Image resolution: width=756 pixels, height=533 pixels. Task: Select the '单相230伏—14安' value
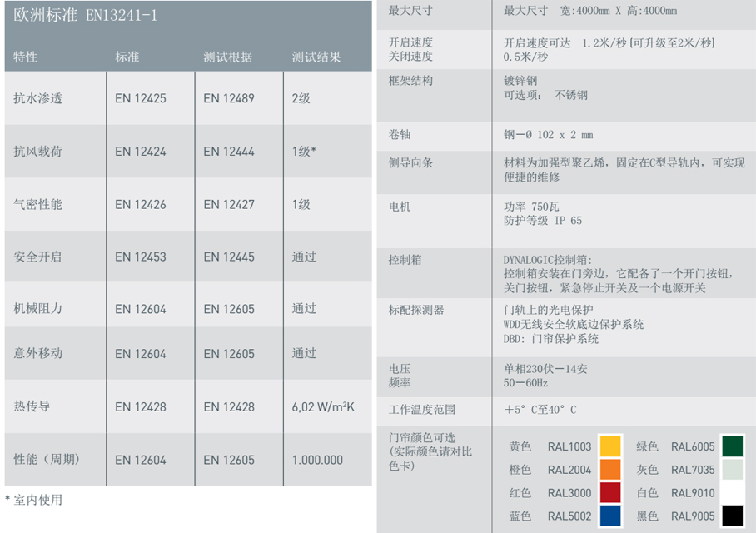545,369
